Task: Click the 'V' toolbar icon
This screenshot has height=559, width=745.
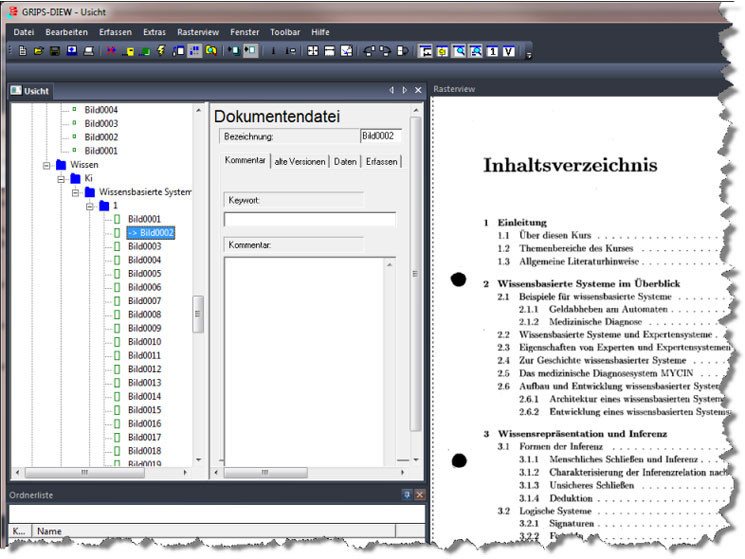Action: click(x=509, y=50)
